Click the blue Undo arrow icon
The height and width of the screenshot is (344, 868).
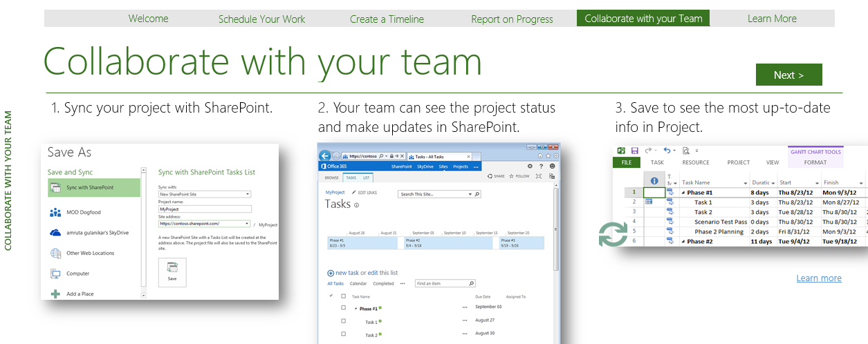coord(667,150)
